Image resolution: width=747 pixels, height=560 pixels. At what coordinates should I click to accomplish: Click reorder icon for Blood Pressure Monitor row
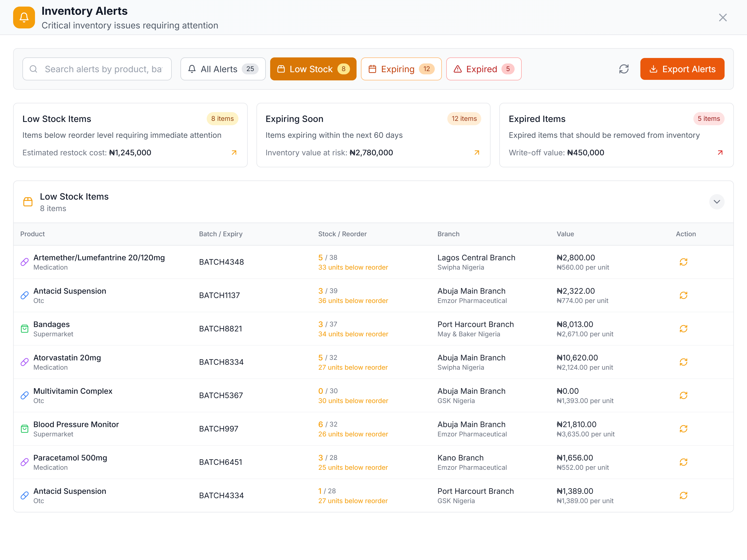683,429
